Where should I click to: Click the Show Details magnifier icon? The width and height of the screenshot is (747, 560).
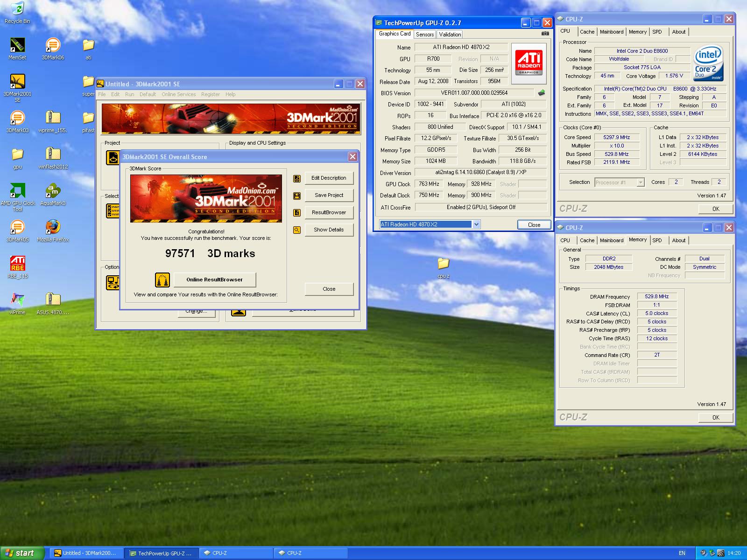click(x=297, y=230)
